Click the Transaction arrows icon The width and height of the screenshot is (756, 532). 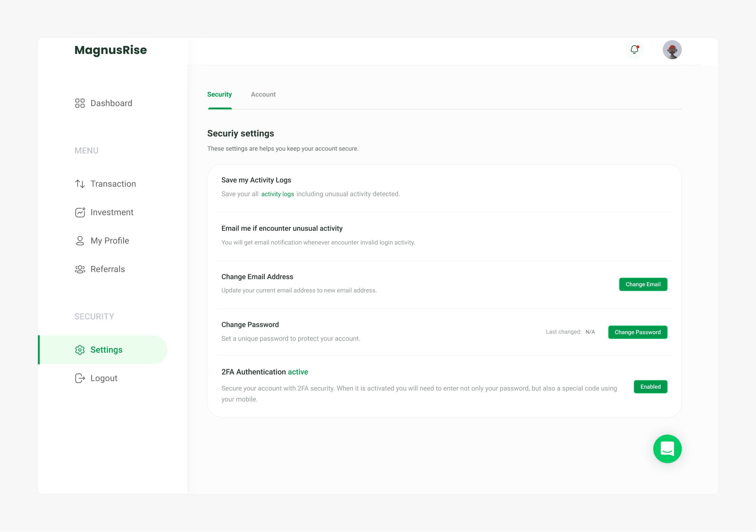(80, 183)
